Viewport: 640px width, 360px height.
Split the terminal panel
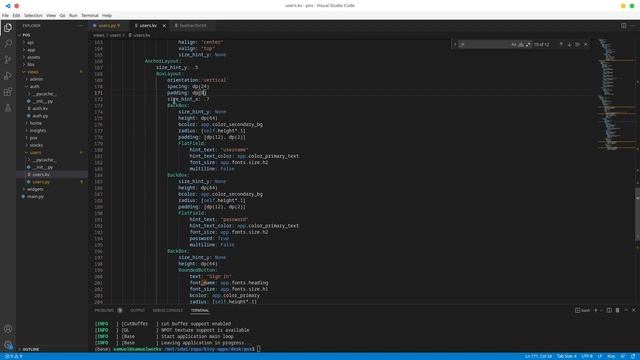point(609,310)
